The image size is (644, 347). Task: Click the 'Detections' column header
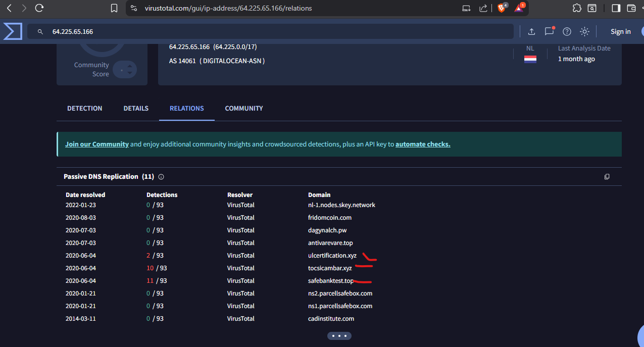pos(162,194)
